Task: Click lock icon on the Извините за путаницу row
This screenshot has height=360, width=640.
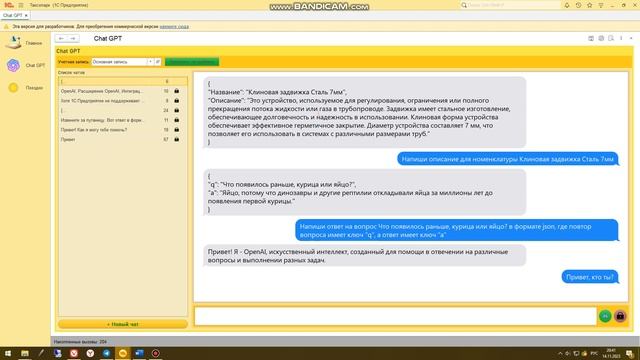Action: 177,120
